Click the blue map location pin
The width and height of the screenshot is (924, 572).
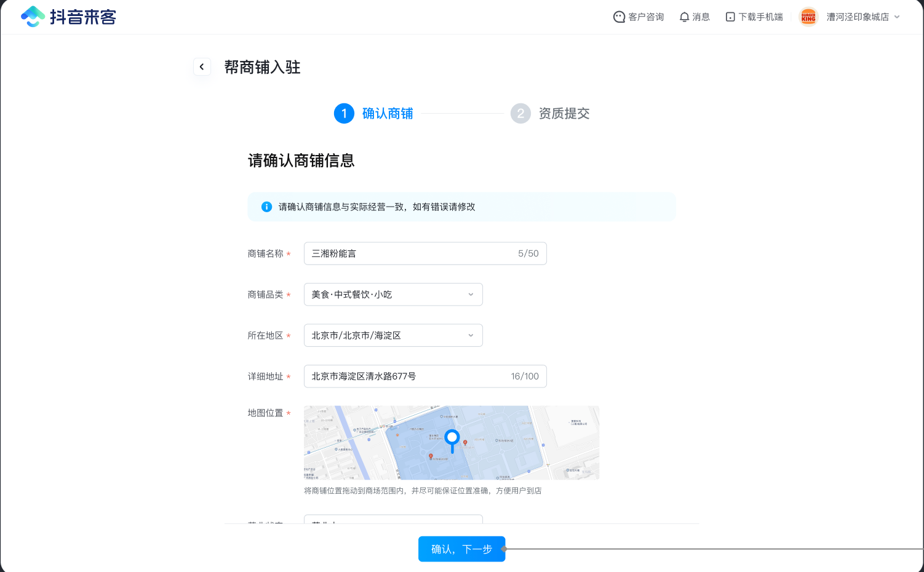pyautogui.click(x=452, y=439)
